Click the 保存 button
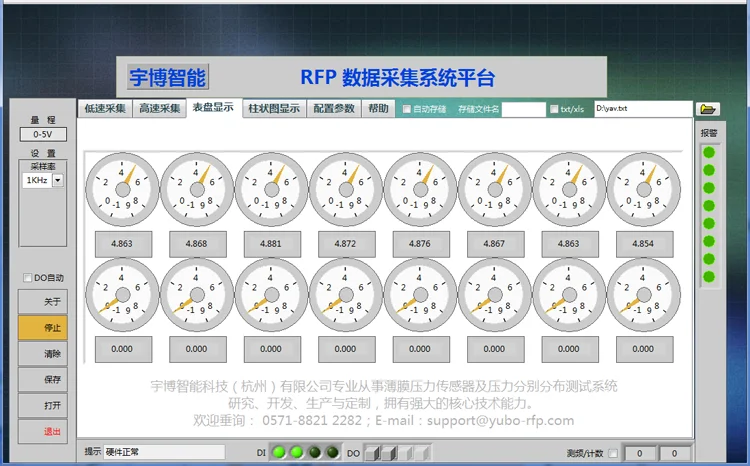Viewport: 750px width, 466px height. click(43, 380)
